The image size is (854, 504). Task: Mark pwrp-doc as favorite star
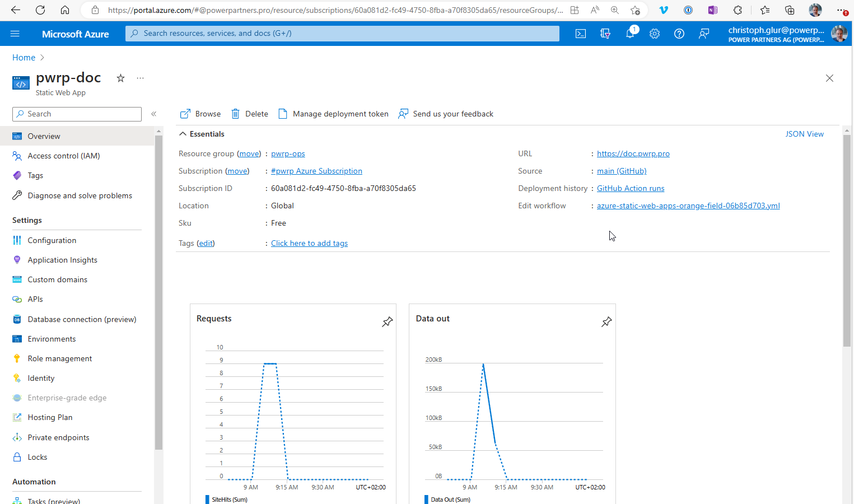click(x=120, y=78)
